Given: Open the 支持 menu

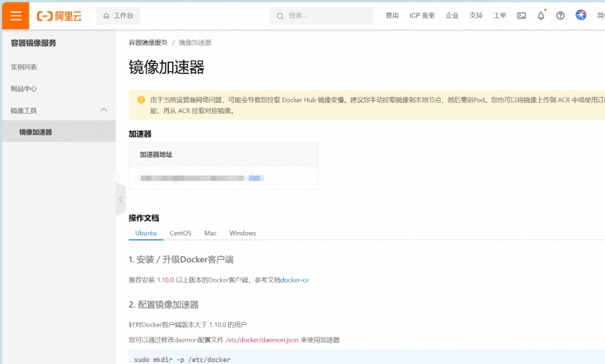Looking at the screenshot, I should [476, 15].
